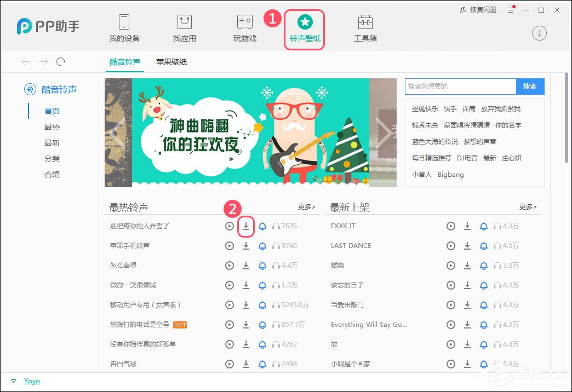
Task: Select 最热 in the left sidebar
Action: [52, 126]
